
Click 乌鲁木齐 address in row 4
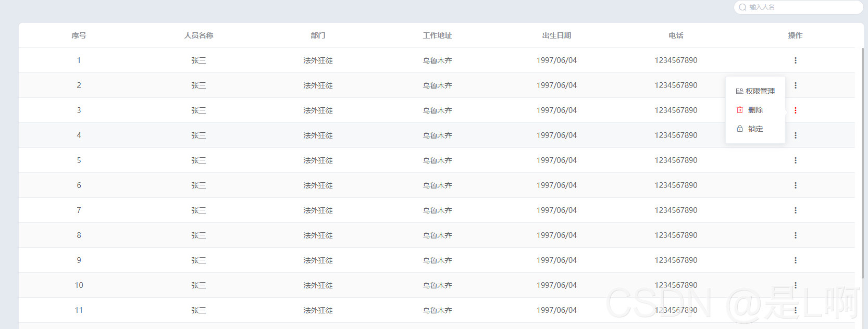click(x=437, y=135)
